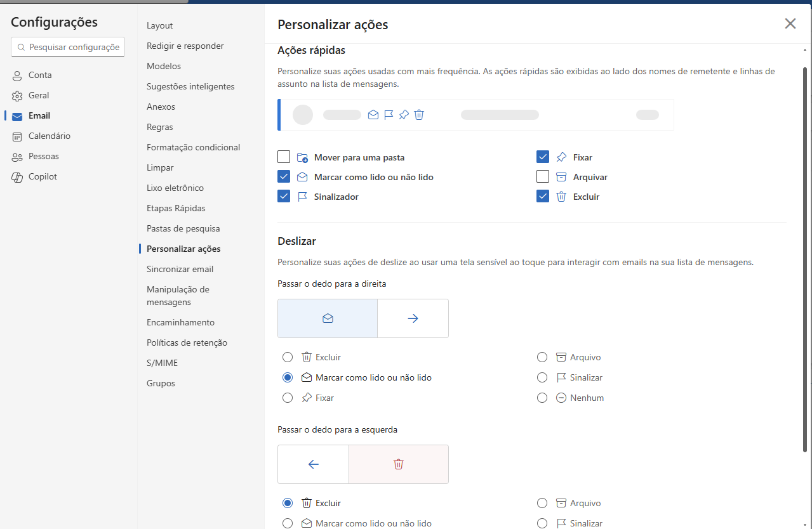812x529 pixels.
Task: Uncheck the Excluir quick action checkbox
Action: (543, 196)
